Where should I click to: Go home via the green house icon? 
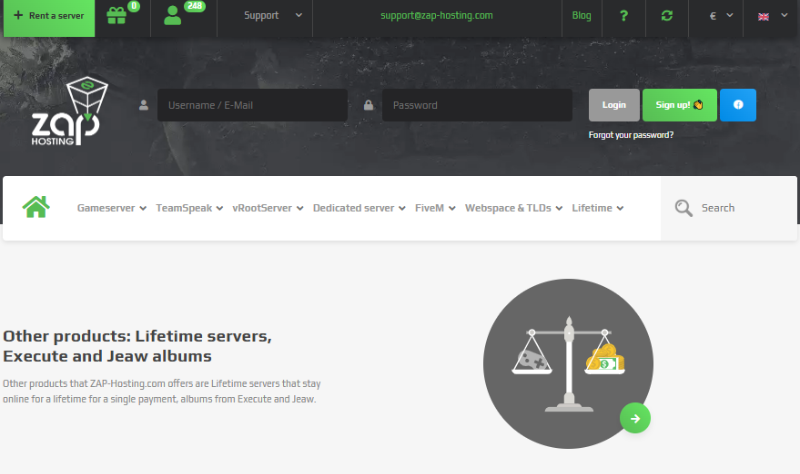click(36, 207)
